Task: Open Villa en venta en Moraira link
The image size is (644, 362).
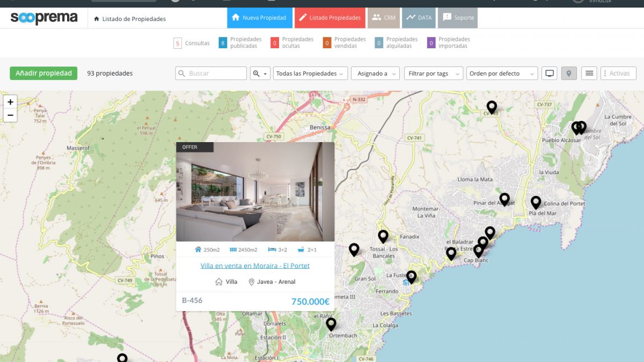Action: click(x=255, y=265)
